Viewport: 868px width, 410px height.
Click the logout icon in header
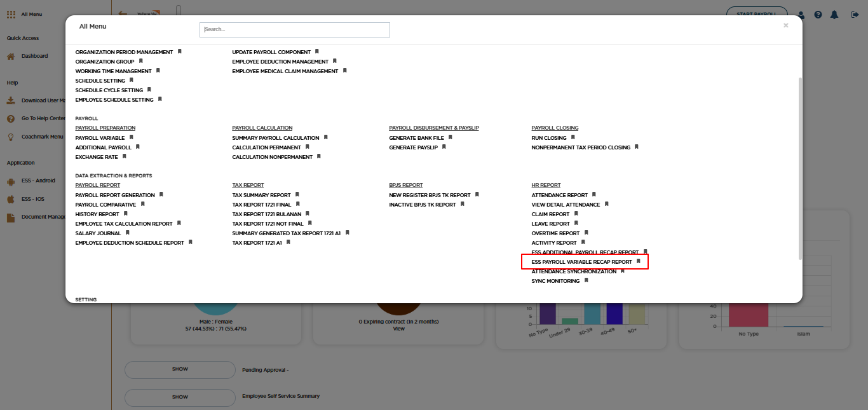(x=855, y=15)
